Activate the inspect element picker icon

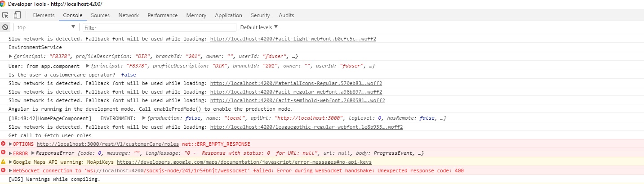point(5,15)
